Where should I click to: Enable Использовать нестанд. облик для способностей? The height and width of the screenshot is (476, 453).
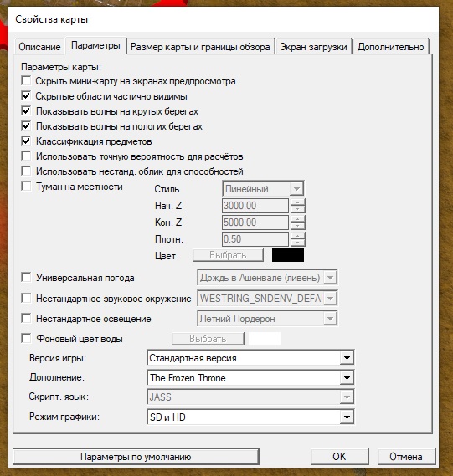tap(26, 171)
